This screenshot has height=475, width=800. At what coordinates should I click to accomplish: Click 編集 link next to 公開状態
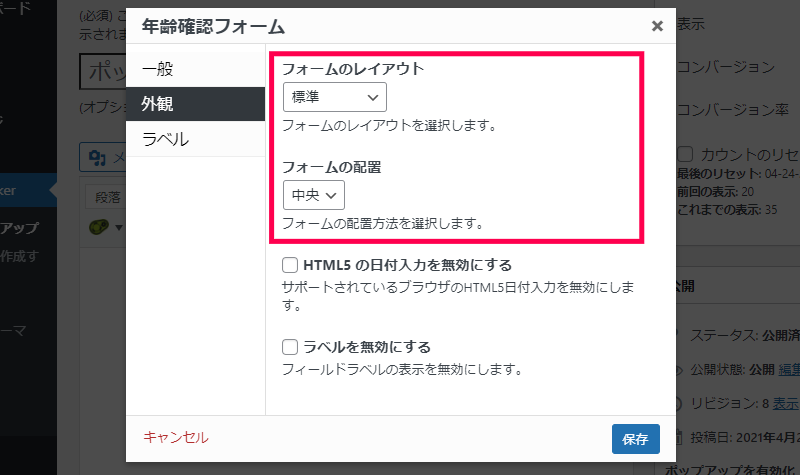[789, 369]
